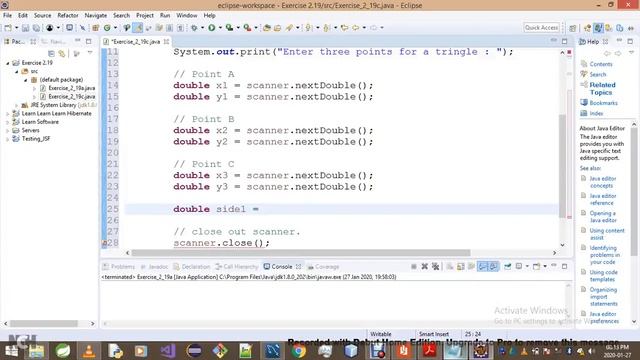Image resolution: width=640 pixels, height=360 pixels.
Task: Open the Open Console dropdown arrow
Action: point(545,267)
